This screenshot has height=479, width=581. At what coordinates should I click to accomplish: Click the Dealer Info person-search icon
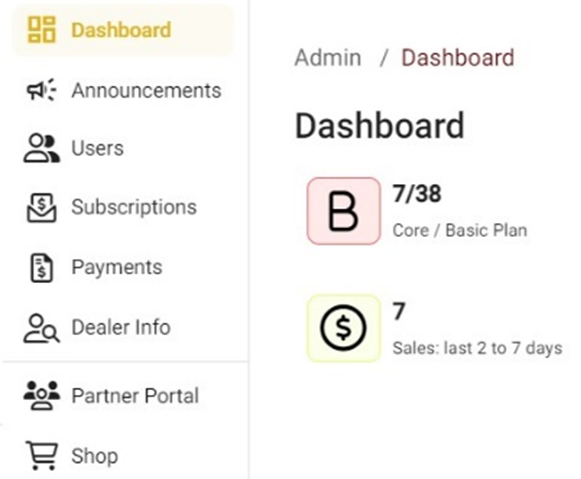[x=42, y=328]
